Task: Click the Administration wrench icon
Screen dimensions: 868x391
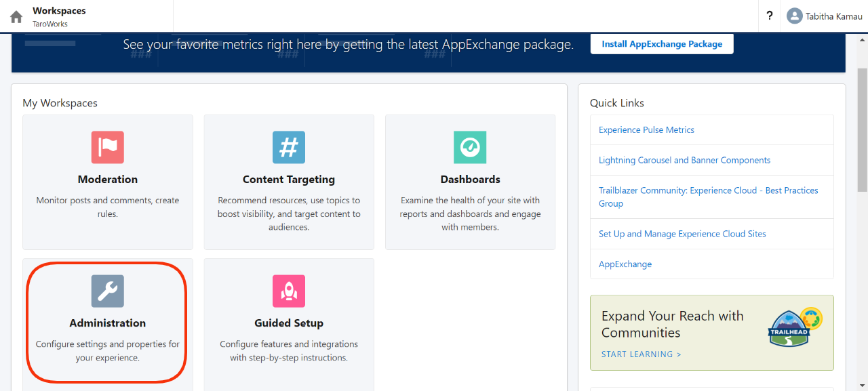Action: tap(108, 291)
